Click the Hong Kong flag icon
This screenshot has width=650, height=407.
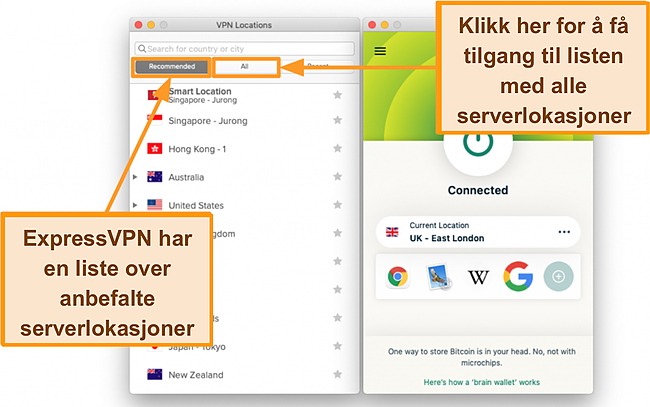[155, 148]
